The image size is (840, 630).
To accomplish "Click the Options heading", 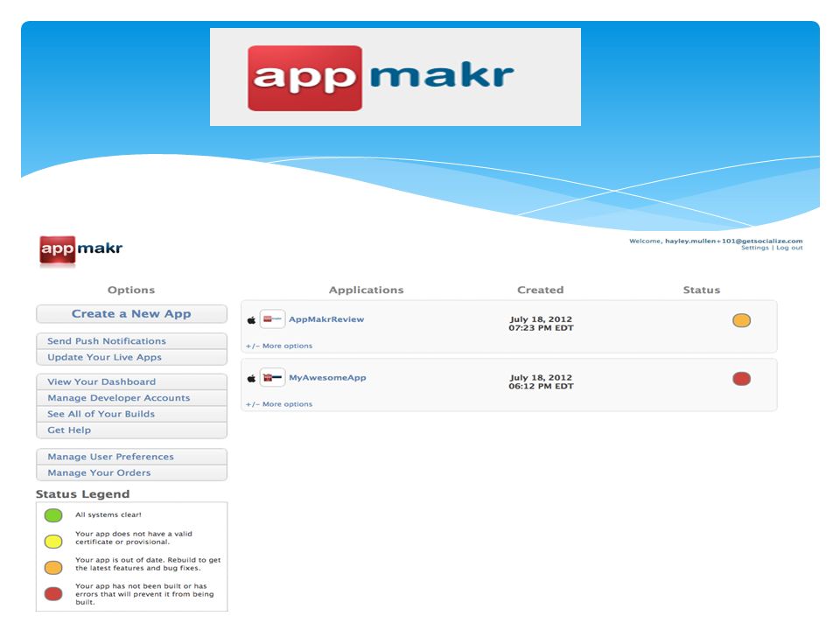I will click(131, 290).
